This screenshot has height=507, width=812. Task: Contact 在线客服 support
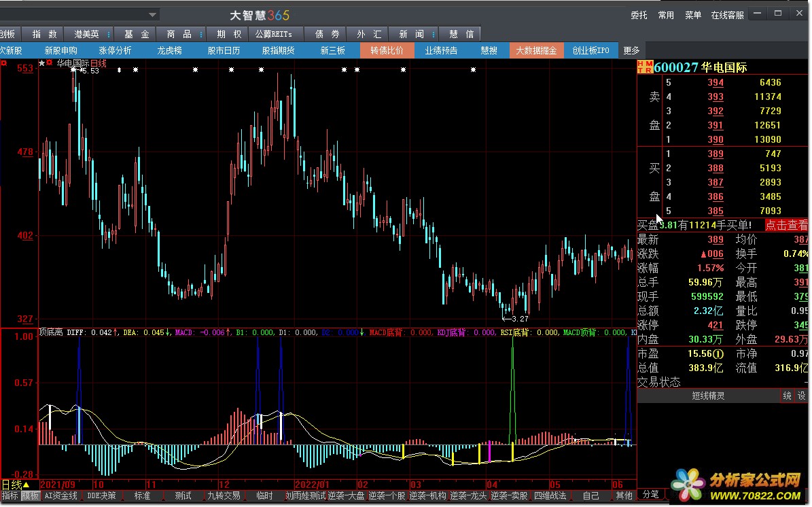pyautogui.click(x=727, y=15)
